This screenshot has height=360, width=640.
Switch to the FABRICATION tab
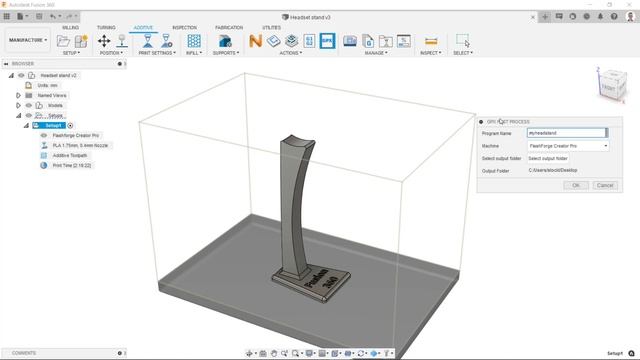[x=229, y=27]
